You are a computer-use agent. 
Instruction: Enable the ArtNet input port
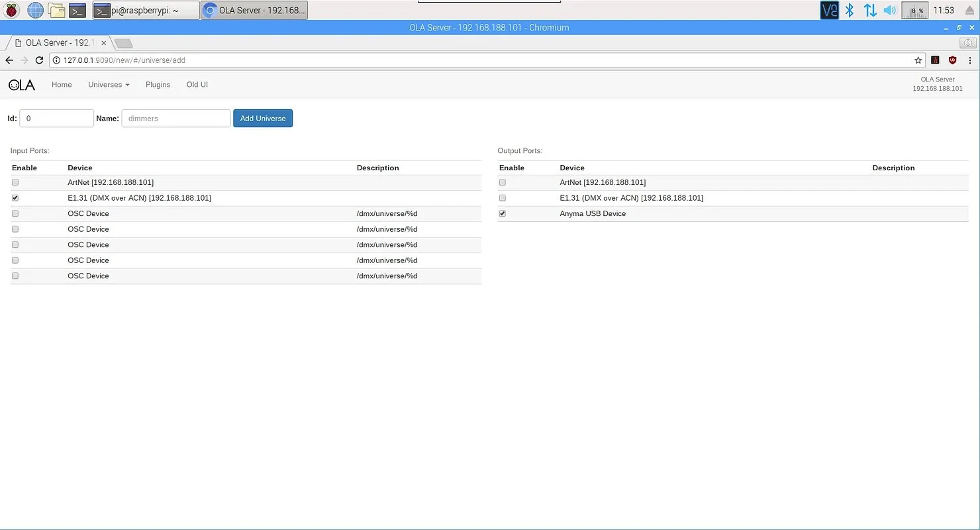[x=15, y=182]
